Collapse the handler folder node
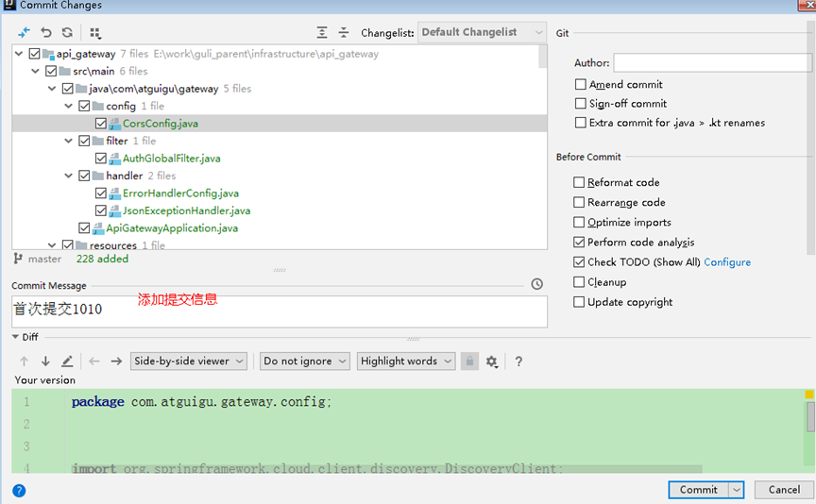This screenshot has width=816, height=504. tap(68, 176)
